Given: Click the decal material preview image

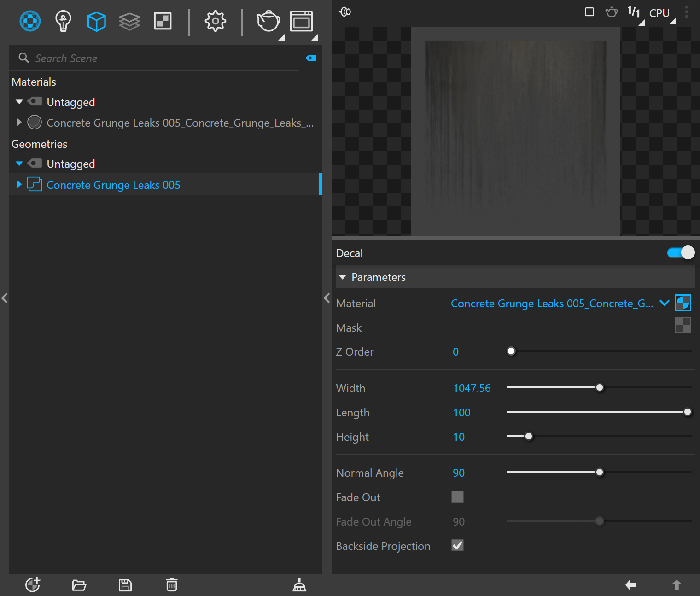Looking at the screenshot, I should [x=516, y=131].
